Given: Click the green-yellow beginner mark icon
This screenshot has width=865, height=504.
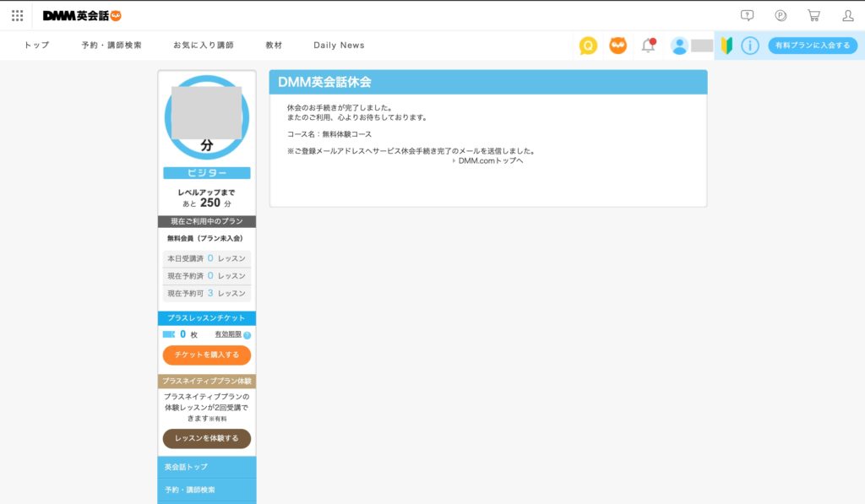Looking at the screenshot, I should click(726, 46).
